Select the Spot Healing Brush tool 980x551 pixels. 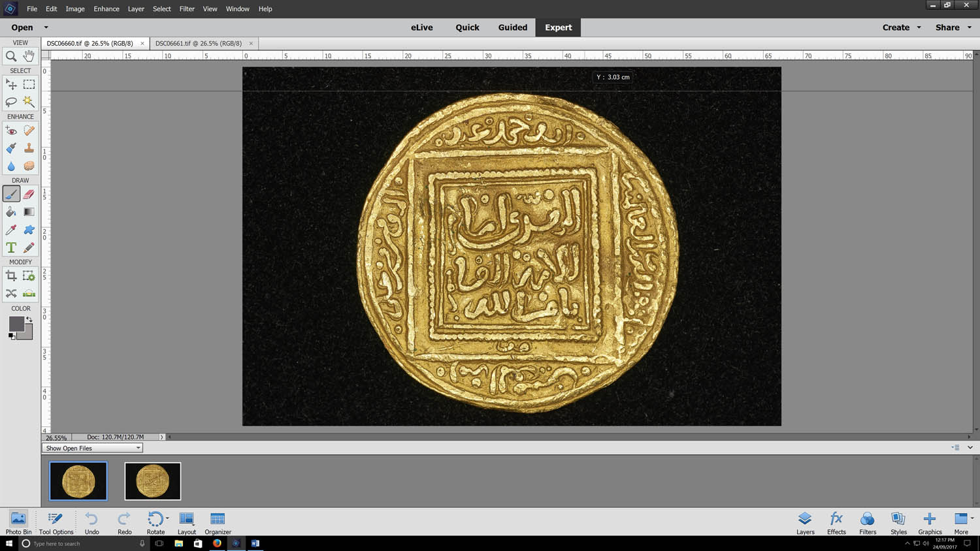tap(29, 131)
